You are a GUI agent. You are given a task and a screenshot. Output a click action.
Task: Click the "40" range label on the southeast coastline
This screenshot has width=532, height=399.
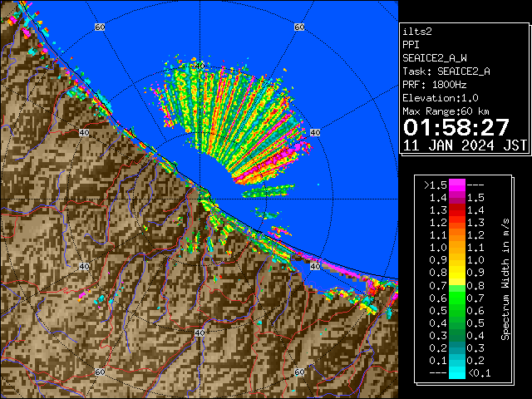(315, 266)
